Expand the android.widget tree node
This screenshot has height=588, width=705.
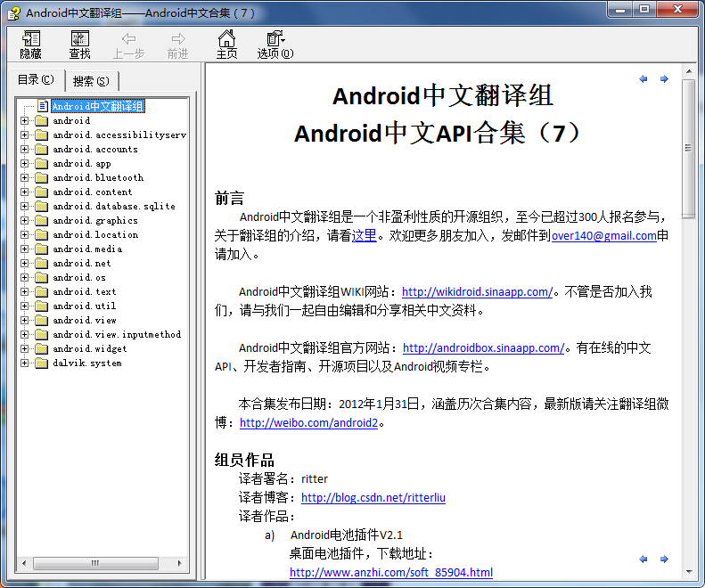pos(25,349)
